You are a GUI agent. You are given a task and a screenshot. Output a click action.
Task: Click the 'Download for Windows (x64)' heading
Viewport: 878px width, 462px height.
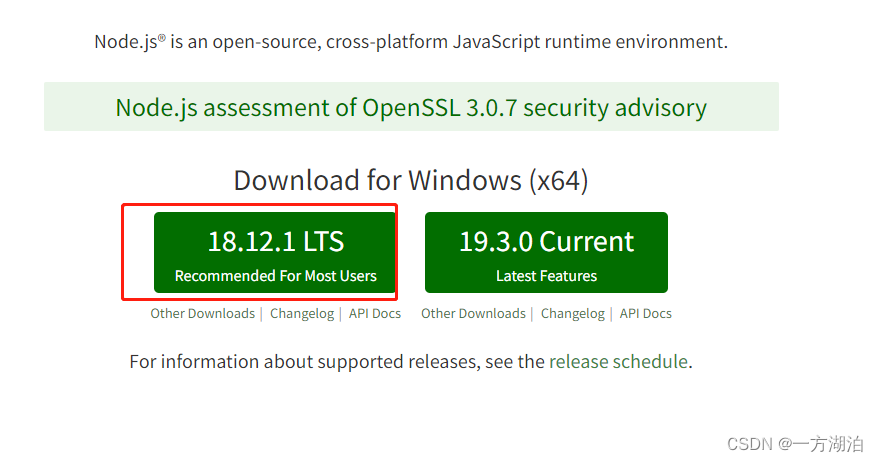pos(411,180)
